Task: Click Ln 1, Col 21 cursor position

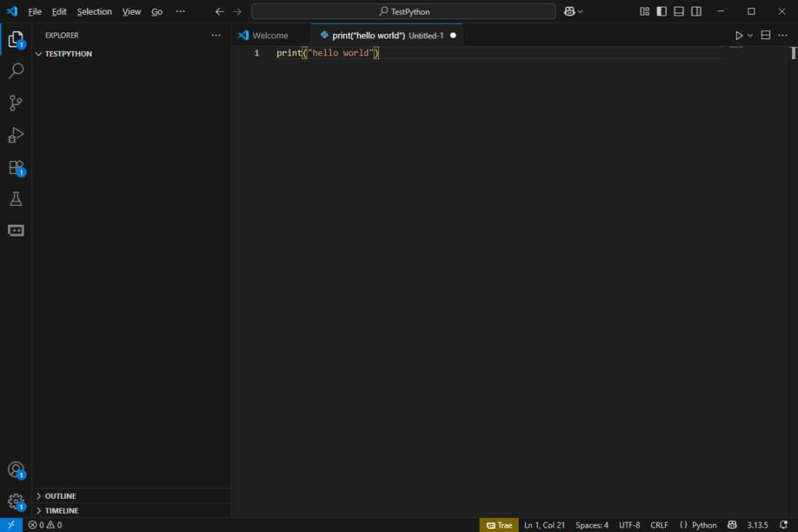Action: 544,525
